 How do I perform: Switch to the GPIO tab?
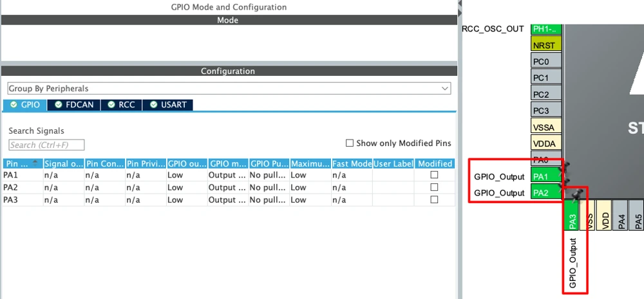[x=25, y=105]
